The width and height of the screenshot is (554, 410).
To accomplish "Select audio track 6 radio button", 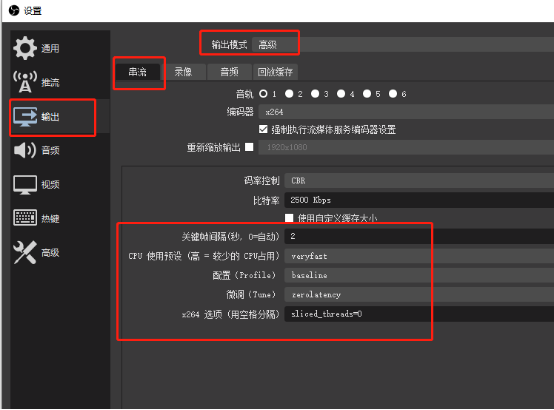I will (393, 94).
